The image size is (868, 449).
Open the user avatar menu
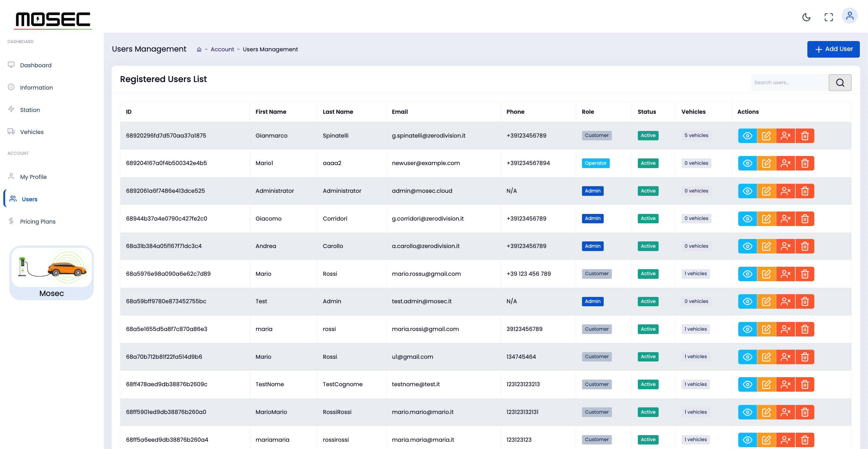click(x=850, y=16)
